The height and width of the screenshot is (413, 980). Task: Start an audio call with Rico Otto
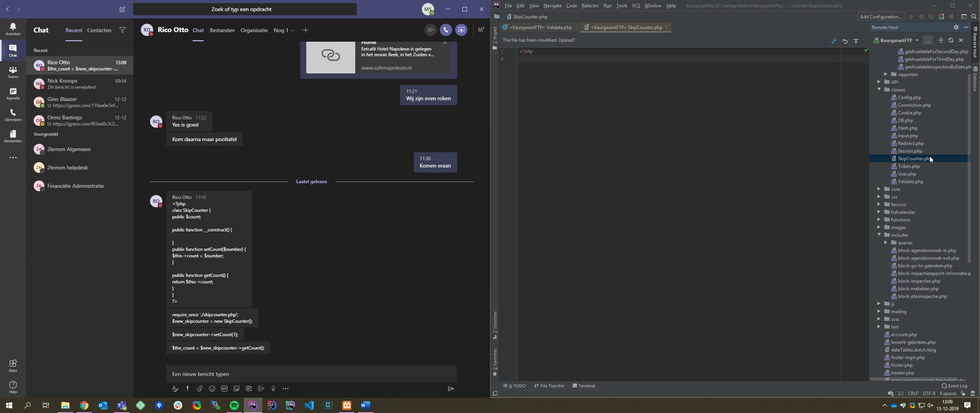(x=446, y=30)
